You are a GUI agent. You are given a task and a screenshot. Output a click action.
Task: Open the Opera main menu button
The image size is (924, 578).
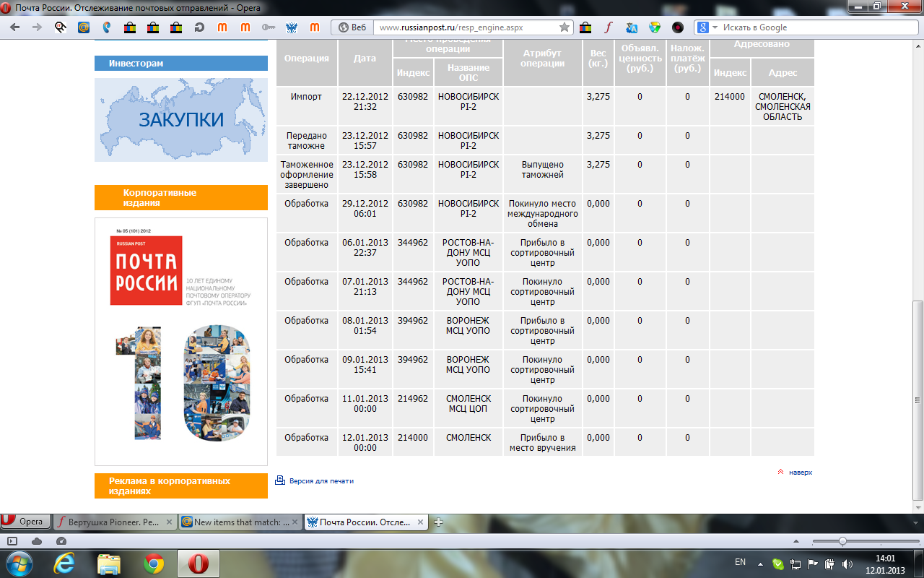pos(25,522)
